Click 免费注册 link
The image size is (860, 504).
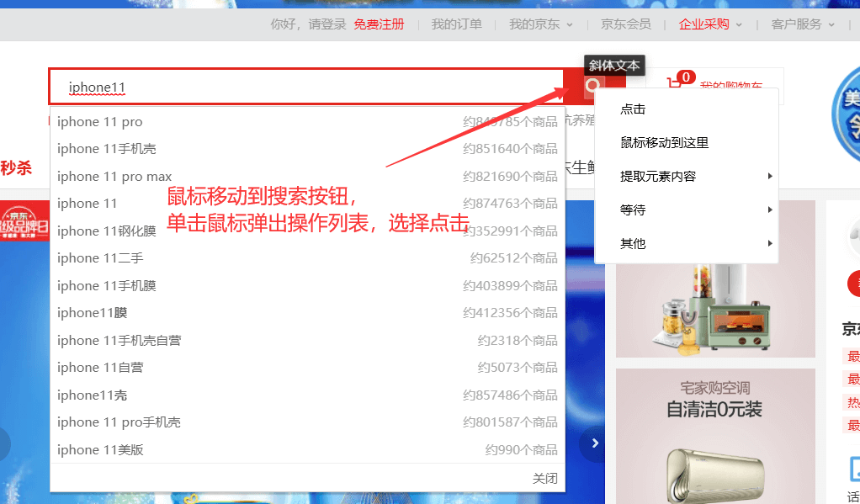pos(379,24)
